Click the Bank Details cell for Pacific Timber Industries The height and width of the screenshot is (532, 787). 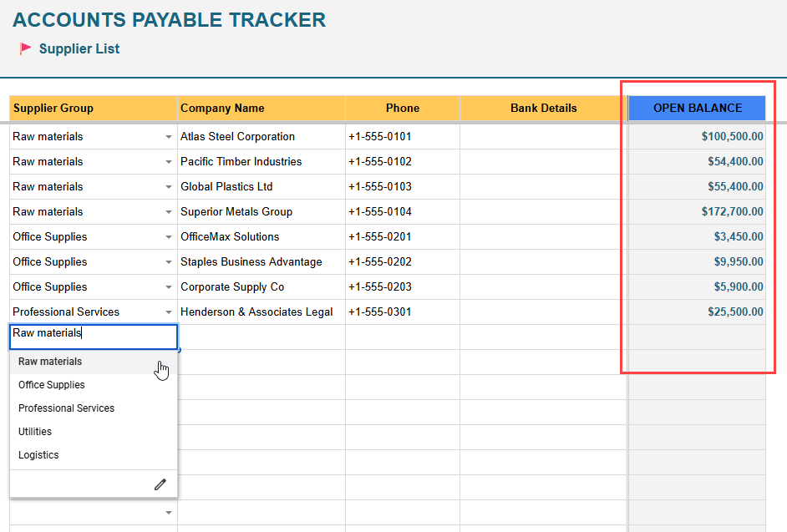click(541, 161)
